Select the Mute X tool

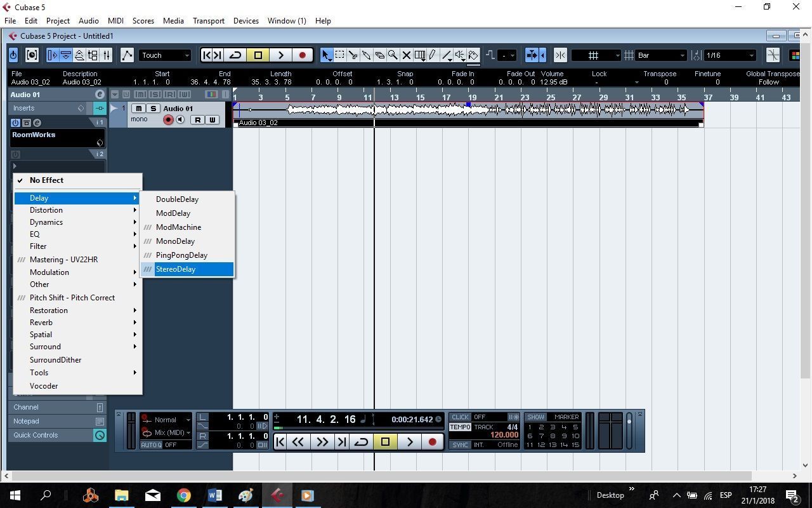click(406, 55)
